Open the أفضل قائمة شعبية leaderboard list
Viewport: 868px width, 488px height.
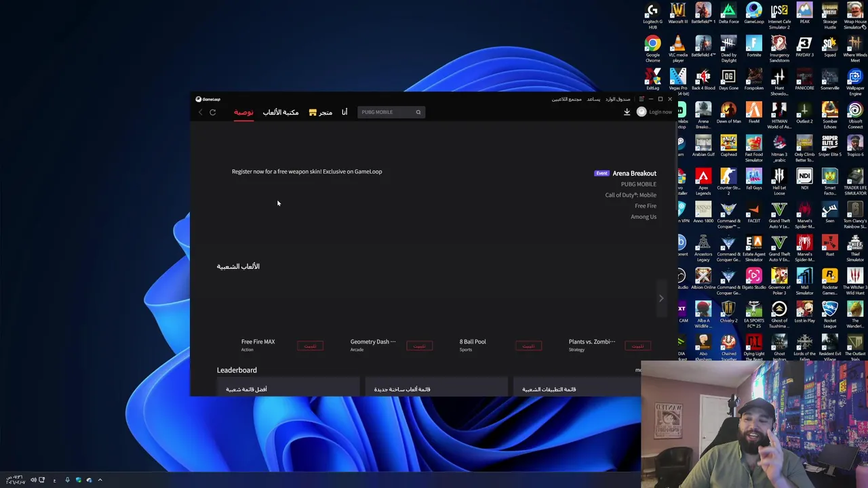pos(246,389)
